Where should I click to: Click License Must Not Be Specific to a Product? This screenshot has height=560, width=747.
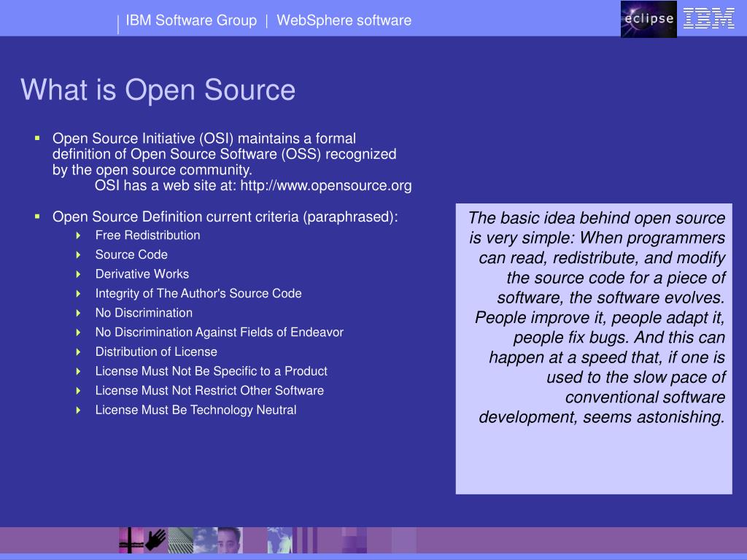(211, 371)
